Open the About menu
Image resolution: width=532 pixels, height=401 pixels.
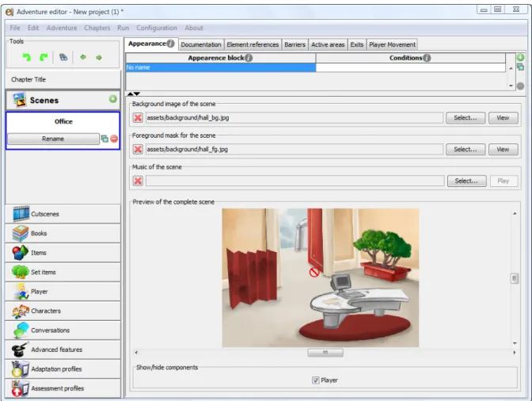[194, 28]
